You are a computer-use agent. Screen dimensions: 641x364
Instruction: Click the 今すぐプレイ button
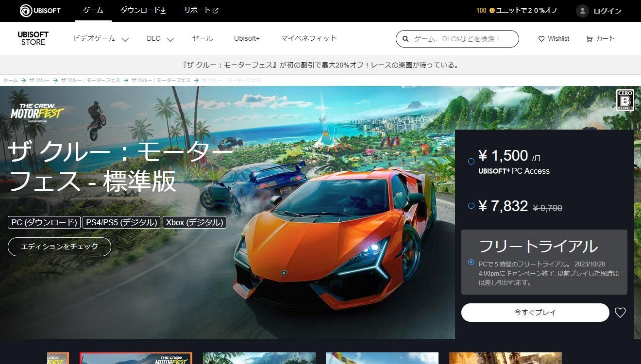[535, 313]
